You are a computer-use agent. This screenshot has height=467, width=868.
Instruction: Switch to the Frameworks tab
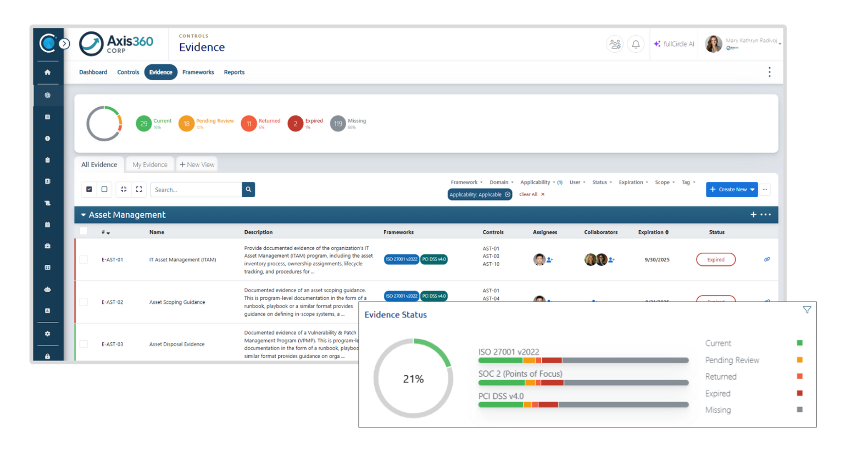198,72
